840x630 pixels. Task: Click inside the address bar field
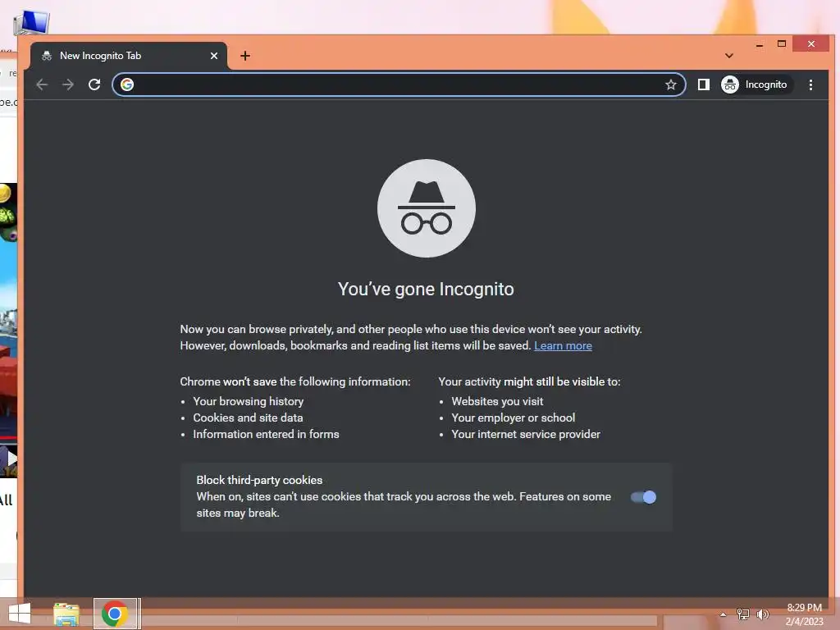pyautogui.click(x=399, y=84)
